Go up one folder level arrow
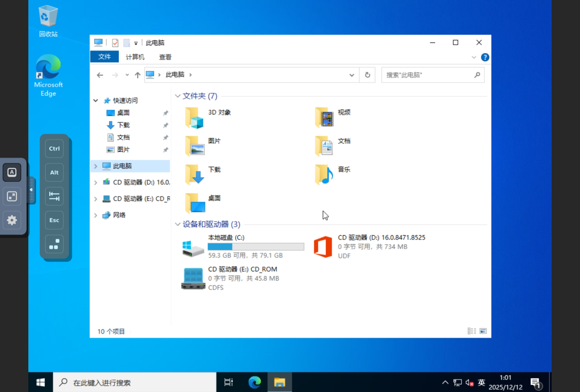580x392 pixels. coord(137,75)
